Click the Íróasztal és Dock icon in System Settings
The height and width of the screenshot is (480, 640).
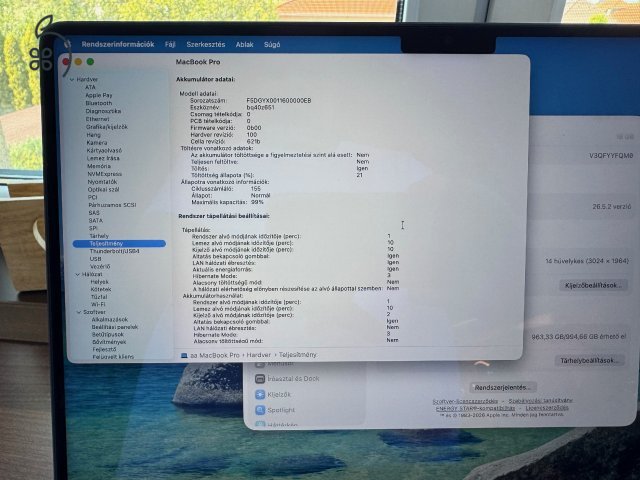pyautogui.click(x=260, y=379)
